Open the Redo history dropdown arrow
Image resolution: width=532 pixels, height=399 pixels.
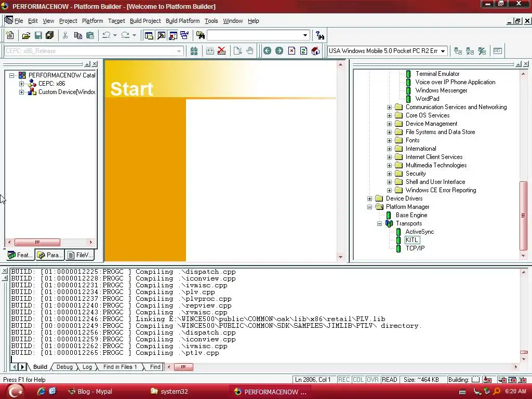pyautogui.click(x=134, y=35)
